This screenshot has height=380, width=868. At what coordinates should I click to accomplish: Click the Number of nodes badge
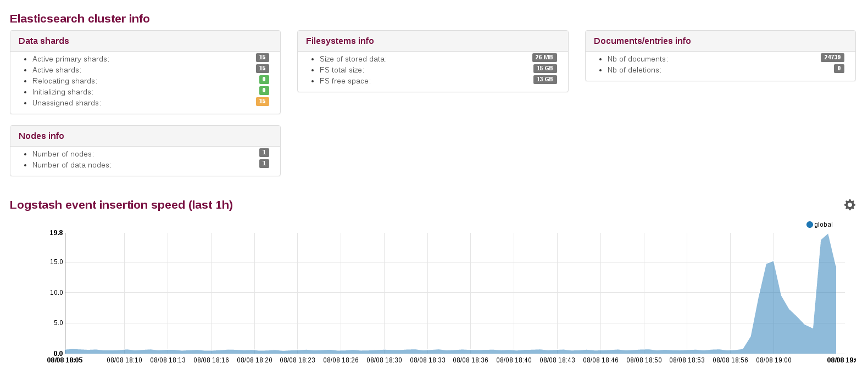(x=264, y=153)
